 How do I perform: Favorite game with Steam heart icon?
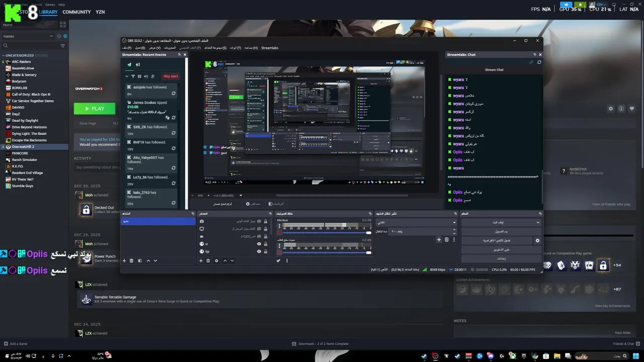632,109
